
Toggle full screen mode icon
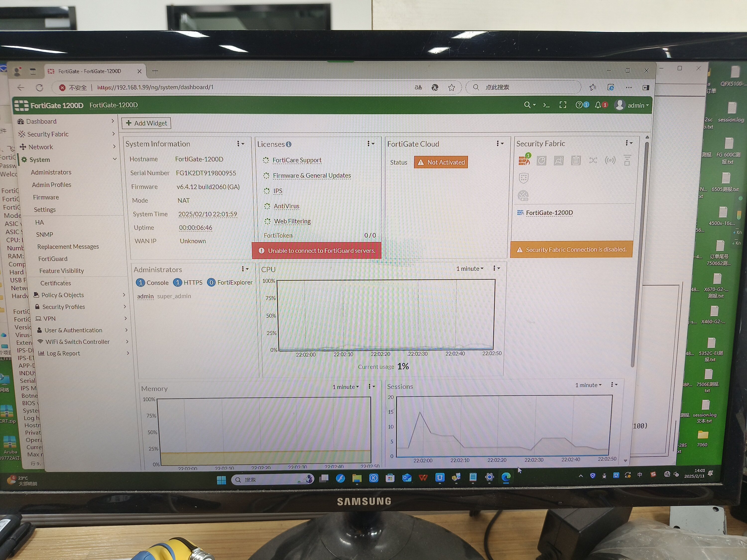click(x=562, y=105)
